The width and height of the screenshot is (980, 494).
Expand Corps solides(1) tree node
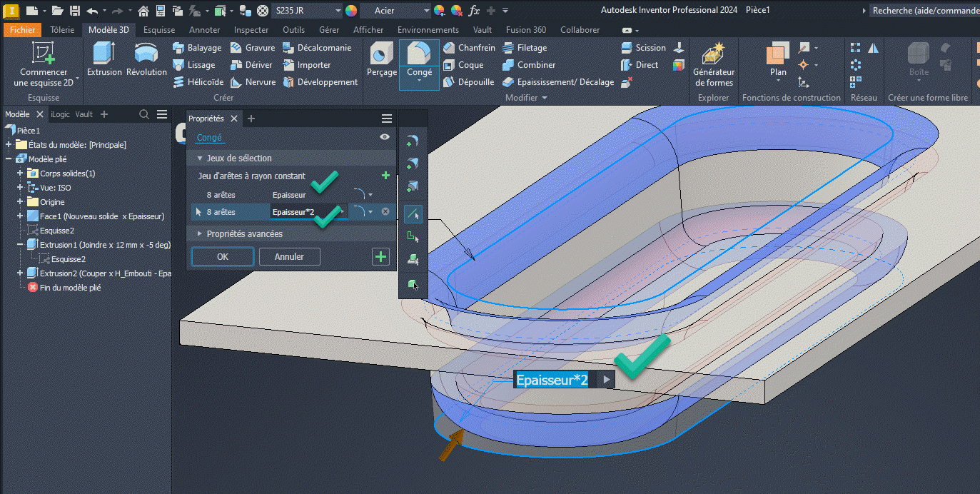click(20, 173)
